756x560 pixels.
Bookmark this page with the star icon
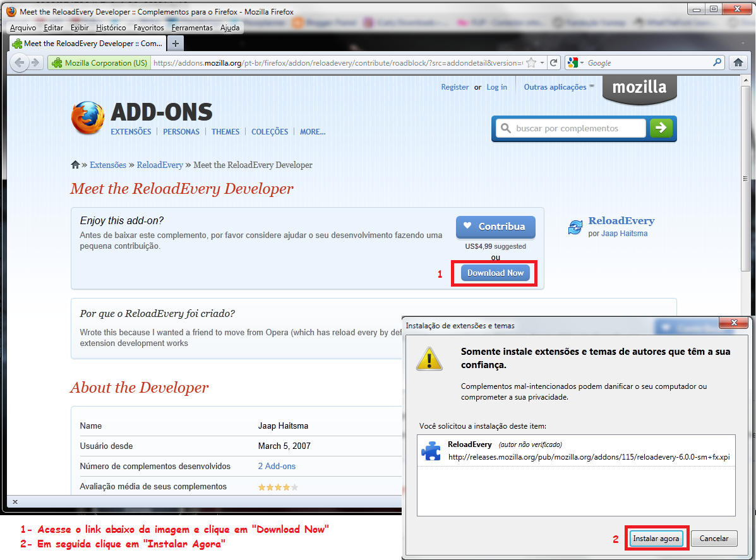click(x=531, y=63)
